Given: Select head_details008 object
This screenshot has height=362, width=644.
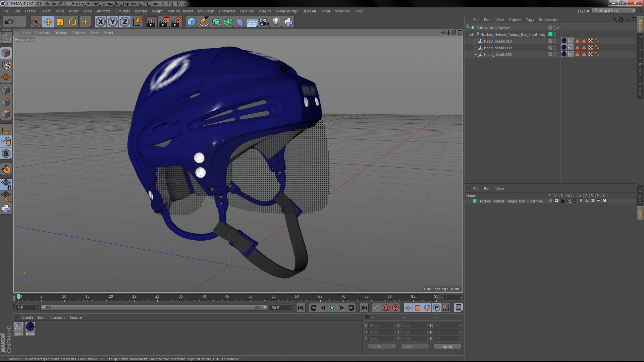Looking at the screenshot, I should point(497,55).
